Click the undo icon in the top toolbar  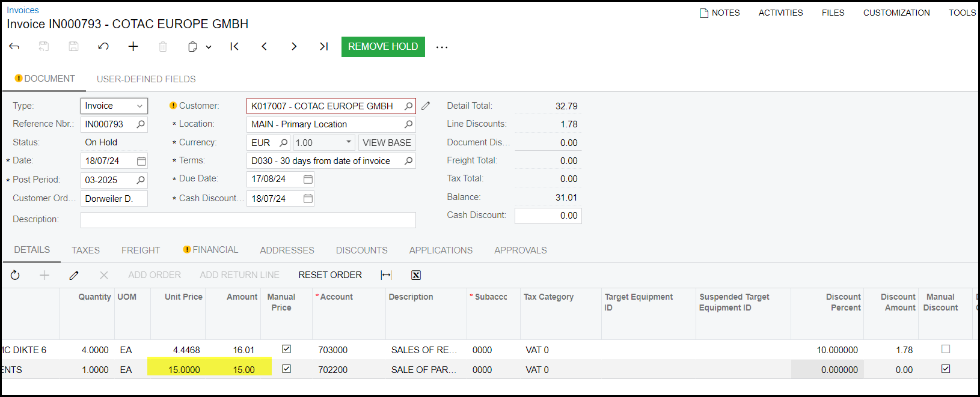[x=103, y=47]
